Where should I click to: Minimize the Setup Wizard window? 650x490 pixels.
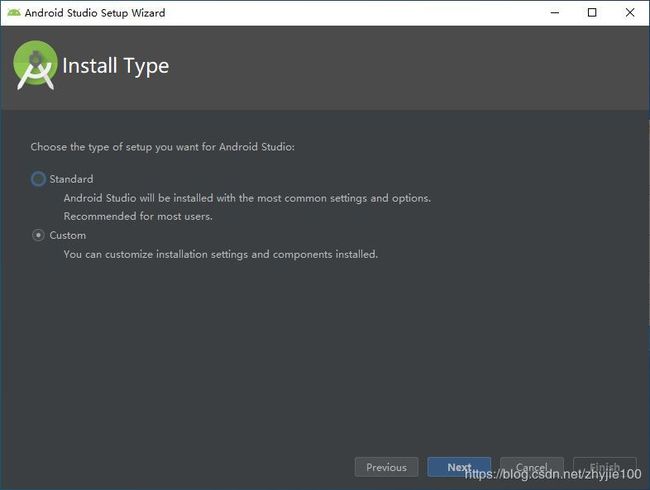pos(555,13)
